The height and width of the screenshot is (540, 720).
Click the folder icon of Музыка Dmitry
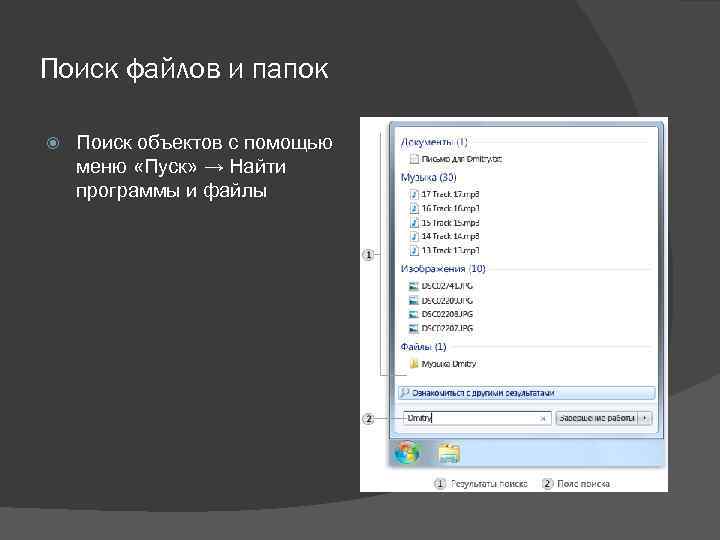(x=413, y=364)
